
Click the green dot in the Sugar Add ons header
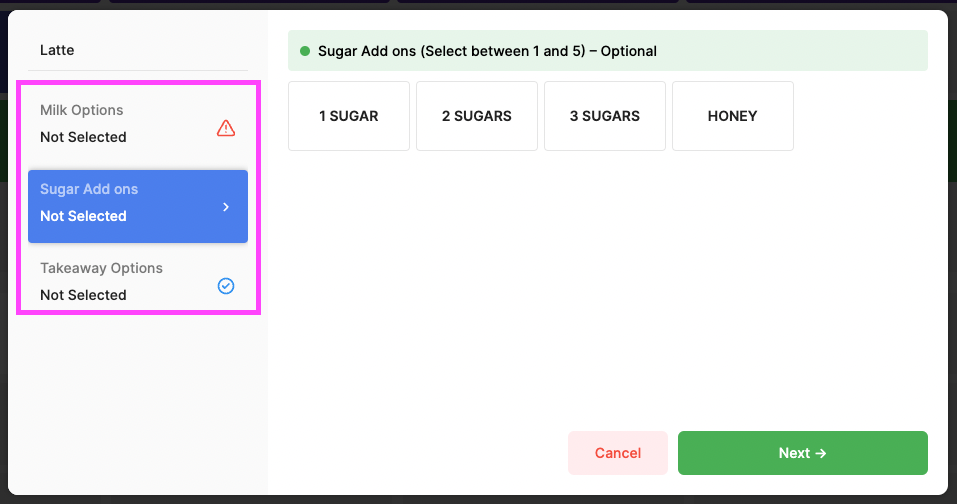point(305,51)
